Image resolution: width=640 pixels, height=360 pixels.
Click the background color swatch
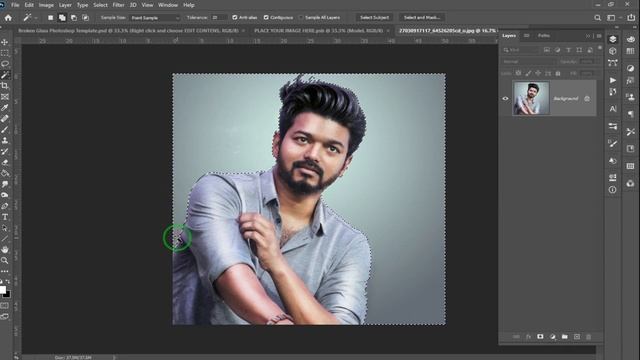[x=7, y=294]
